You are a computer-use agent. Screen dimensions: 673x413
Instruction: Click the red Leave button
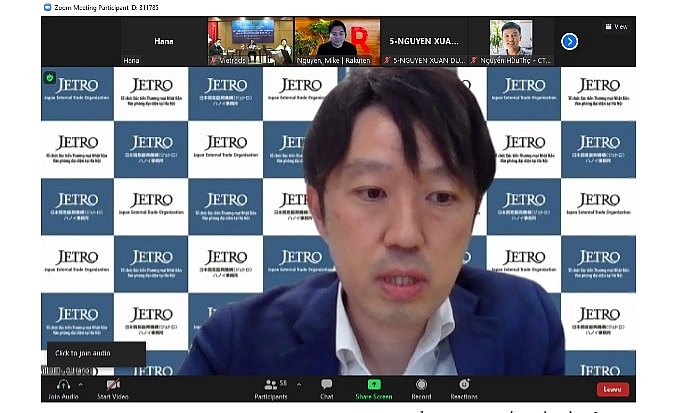point(613,389)
